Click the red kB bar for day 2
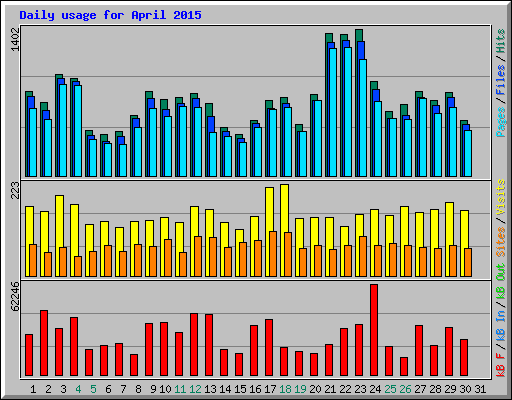 coord(44,343)
